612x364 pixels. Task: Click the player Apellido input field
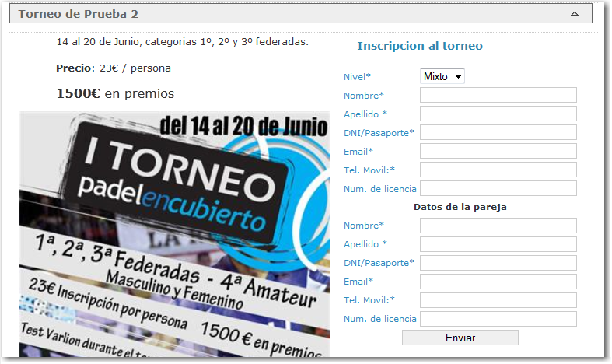tap(498, 114)
